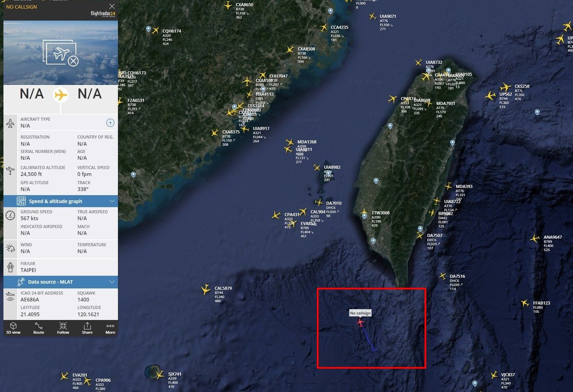Expand aircraft type details with plus icon
Screen dimensions: 573x392
(x=110, y=123)
